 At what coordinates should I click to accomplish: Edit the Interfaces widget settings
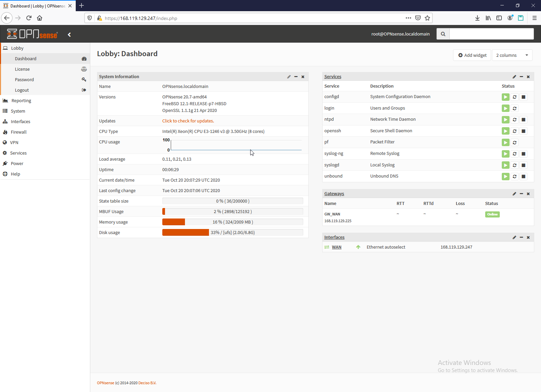click(x=514, y=237)
